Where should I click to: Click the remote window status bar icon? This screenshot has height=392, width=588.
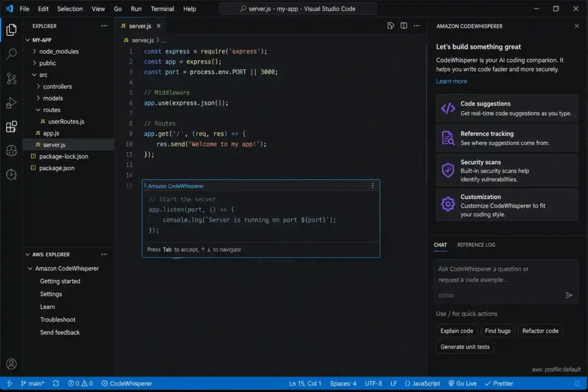click(x=9, y=383)
